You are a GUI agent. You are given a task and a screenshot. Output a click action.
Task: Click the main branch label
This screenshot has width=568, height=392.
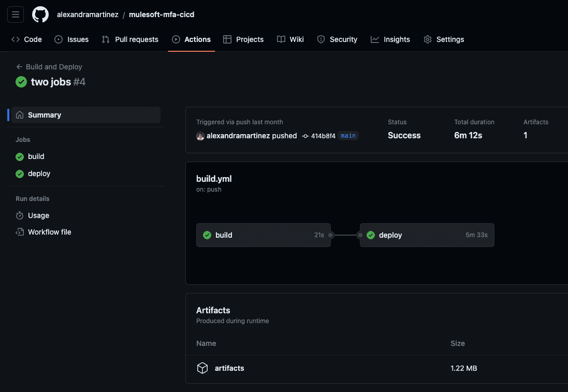click(x=348, y=136)
